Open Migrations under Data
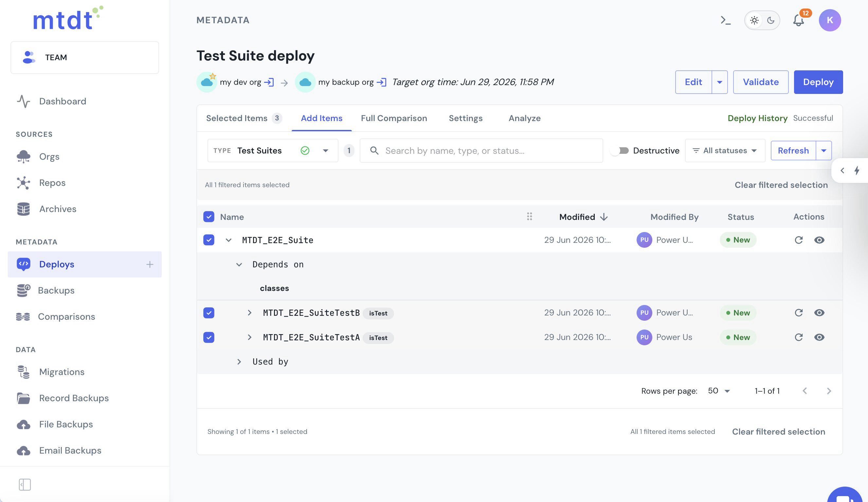Viewport: 868px width, 502px height. point(85,372)
